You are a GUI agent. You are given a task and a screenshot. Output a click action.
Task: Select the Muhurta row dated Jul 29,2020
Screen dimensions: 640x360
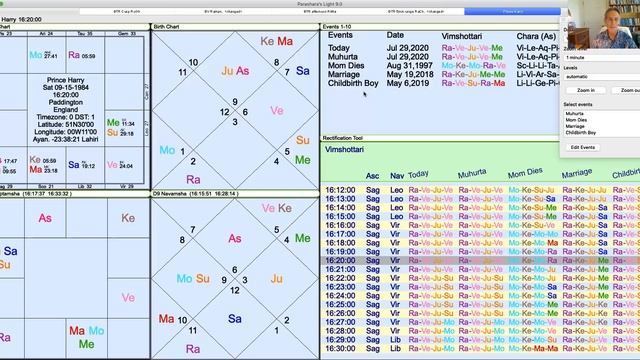click(x=443, y=57)
